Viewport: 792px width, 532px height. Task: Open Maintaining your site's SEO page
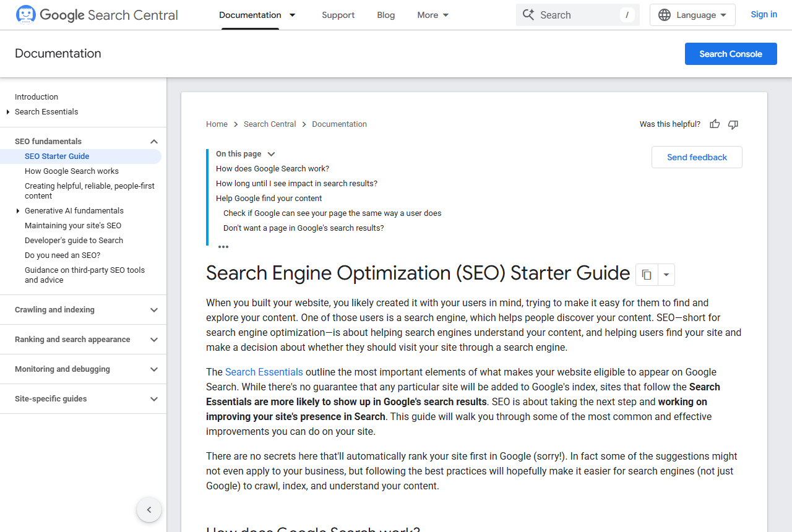click(73, 226)
